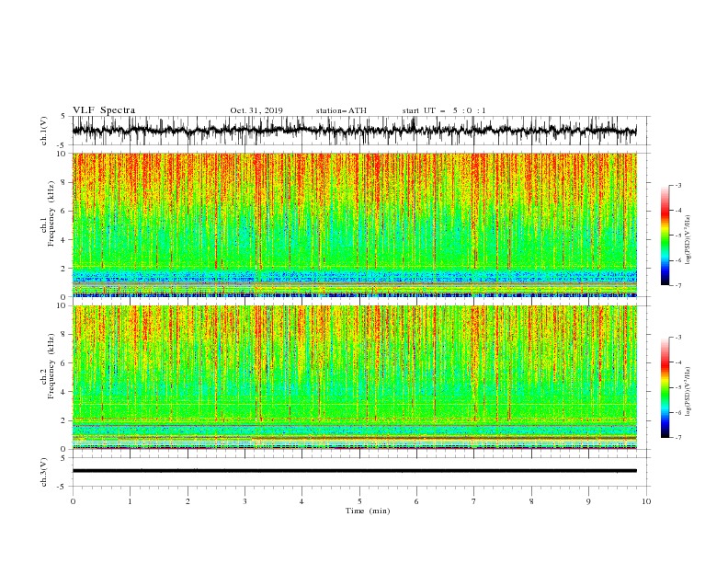Click time axis tick label "2"
Image resolution: width=728 pixels, height=563 pixels.
point(188,501)
